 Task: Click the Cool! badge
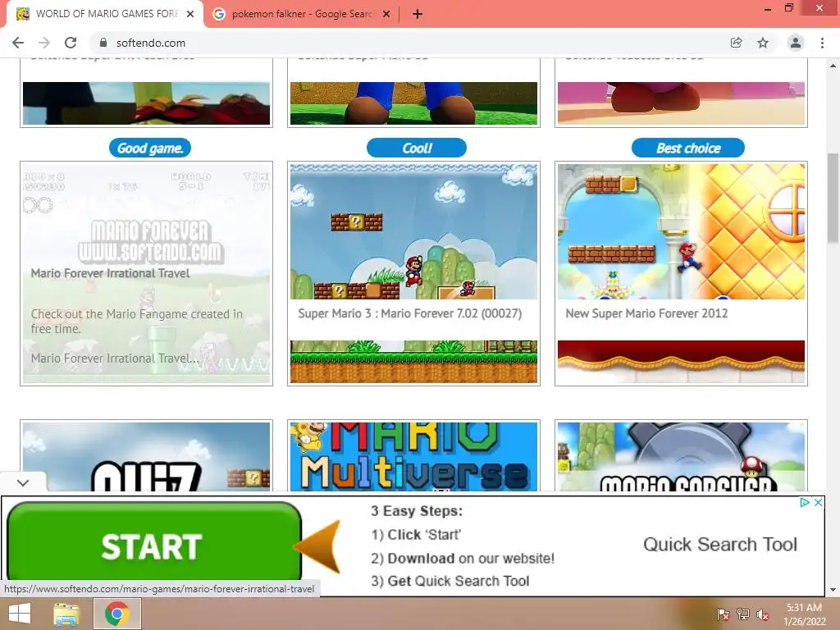tap(416, 148)
